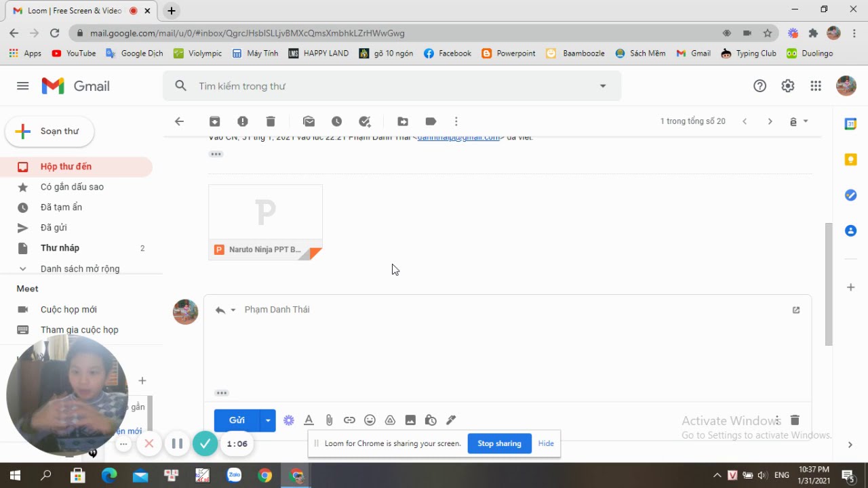Expand search options dropdown arrow
Image resolution: width=868 pixels, height=488 pixels.
click(x=603, y=86)
